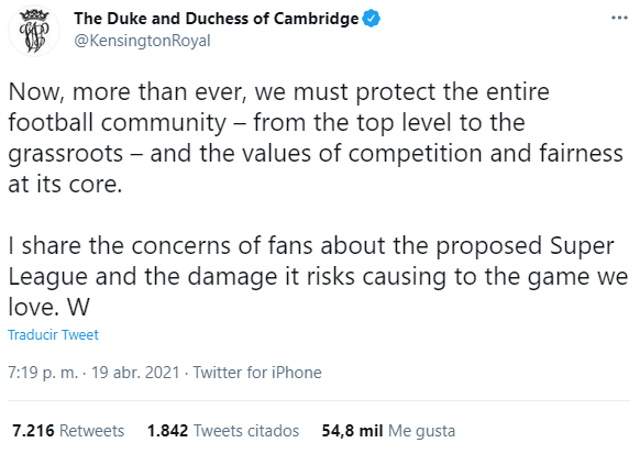Click the blue verified badge icon

click(x=371, y=19)
